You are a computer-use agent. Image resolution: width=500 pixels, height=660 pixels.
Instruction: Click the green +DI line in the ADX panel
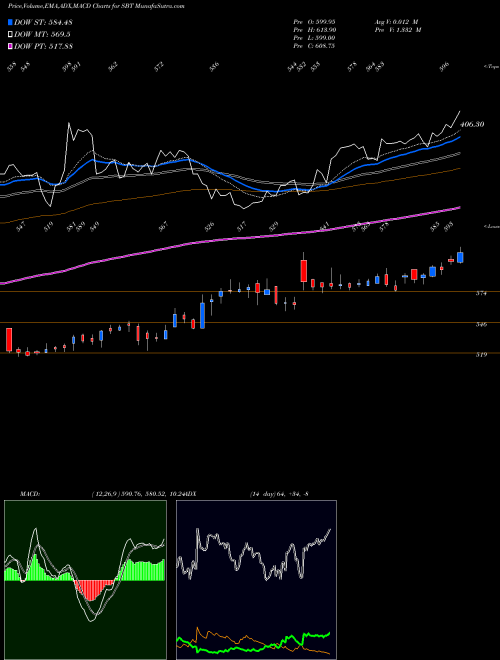[x=254, y=642]
